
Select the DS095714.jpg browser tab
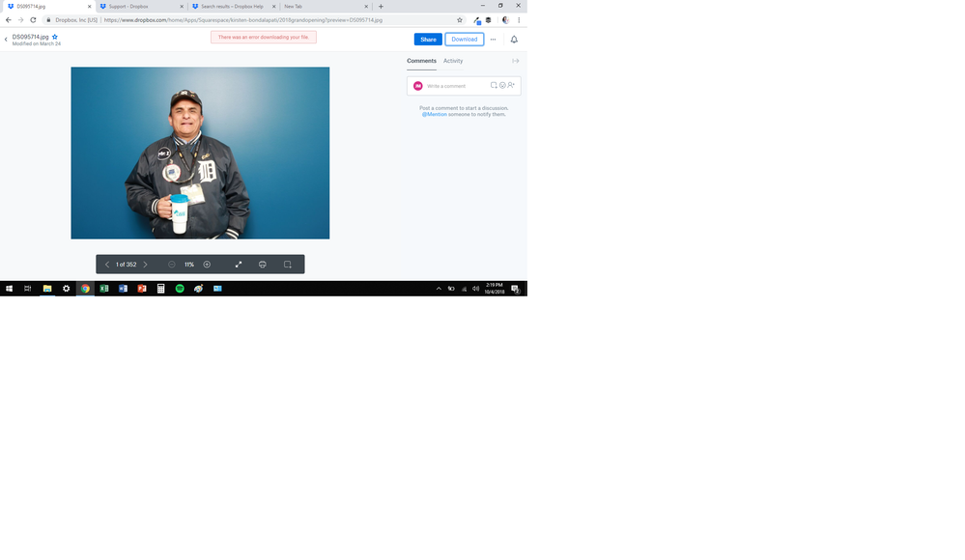coord(48,6)
